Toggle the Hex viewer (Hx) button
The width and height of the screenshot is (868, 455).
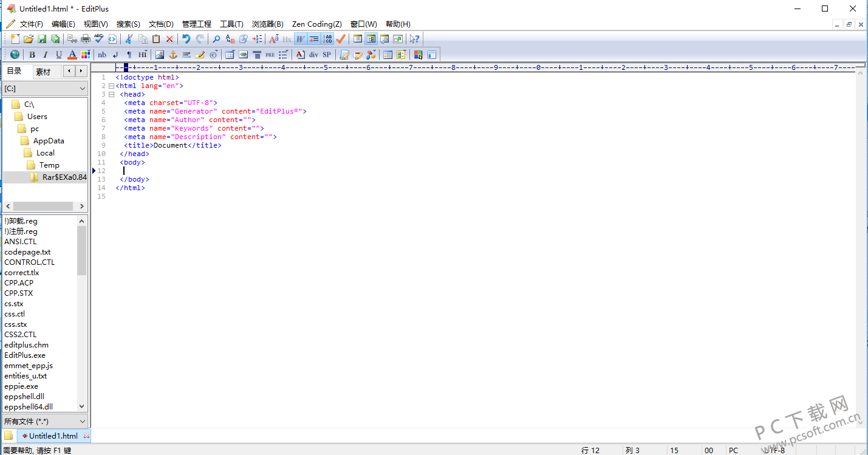point(287,39)
